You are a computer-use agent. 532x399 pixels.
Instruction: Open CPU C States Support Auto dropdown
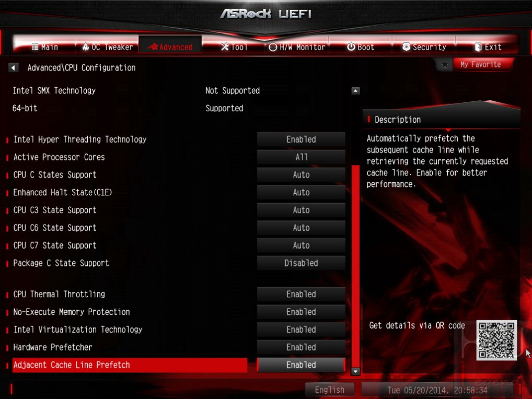[x=301, y=174]
